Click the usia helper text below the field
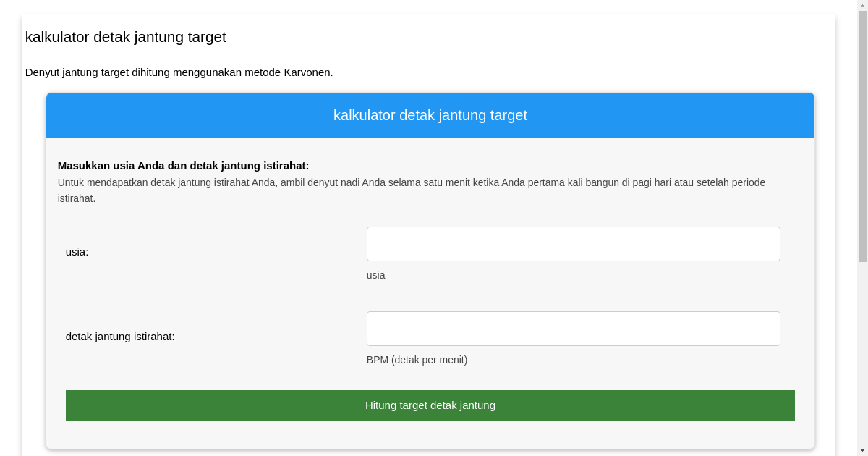 point(375,275)
